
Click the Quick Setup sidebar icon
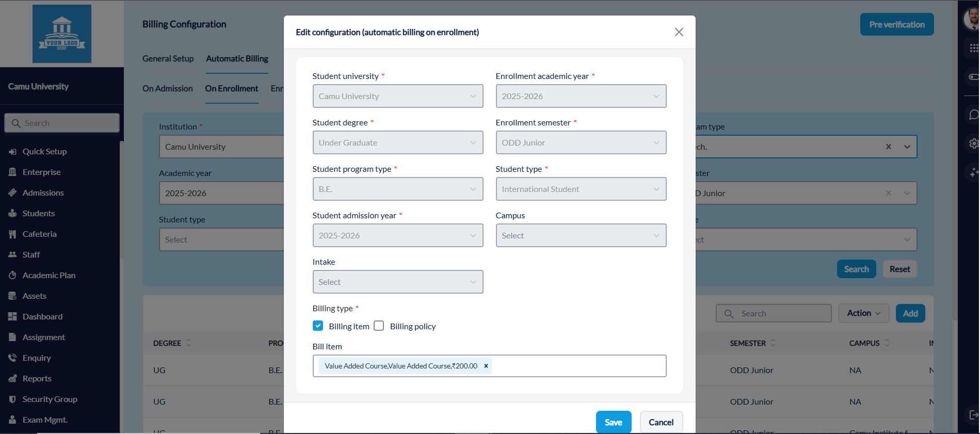coord(12,152)
